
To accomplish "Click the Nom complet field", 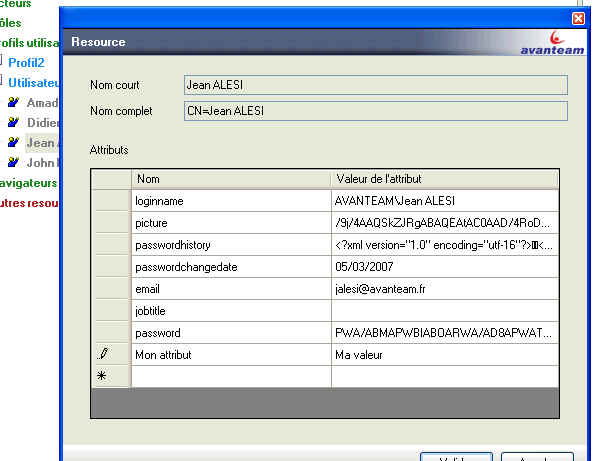I will pos(375,110).
